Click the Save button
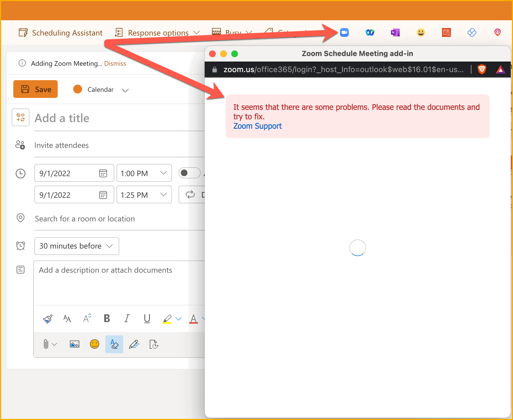This screenshot has width=513, height=420. [35, 89]
